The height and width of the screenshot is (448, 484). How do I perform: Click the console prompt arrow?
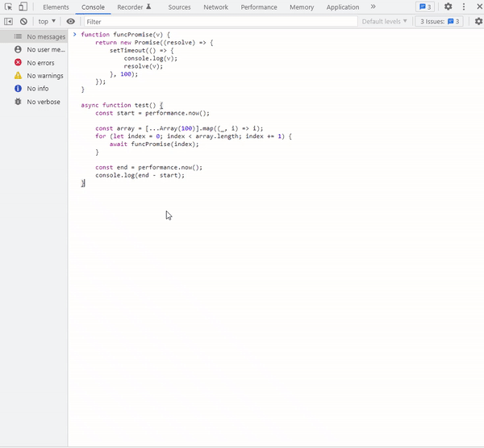(x=74, y=34)
